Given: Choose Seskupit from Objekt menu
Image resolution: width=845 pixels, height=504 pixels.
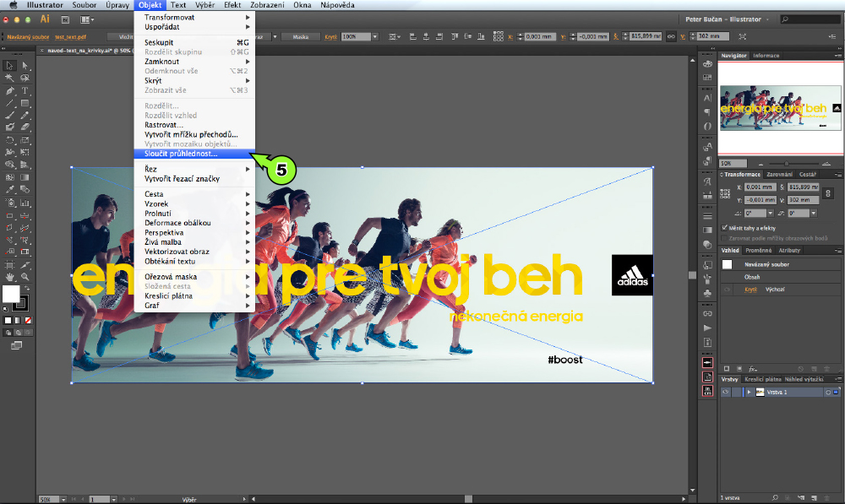Looking at the screenshot, I should (x=194, y=42).
